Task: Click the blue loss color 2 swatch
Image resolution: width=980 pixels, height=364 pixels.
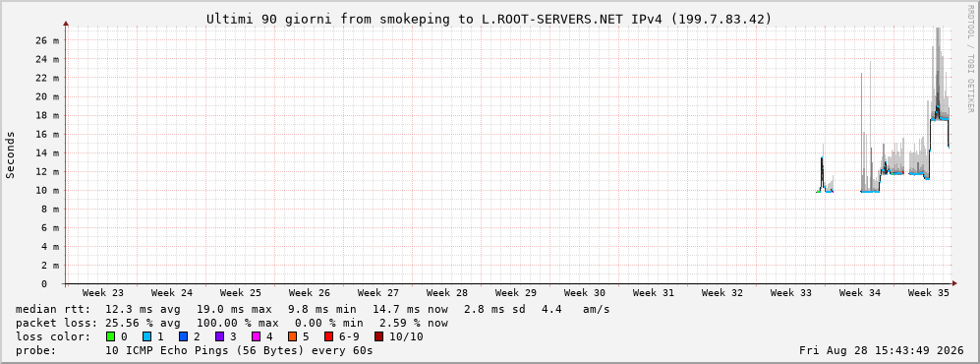Action: pos(183,337)
